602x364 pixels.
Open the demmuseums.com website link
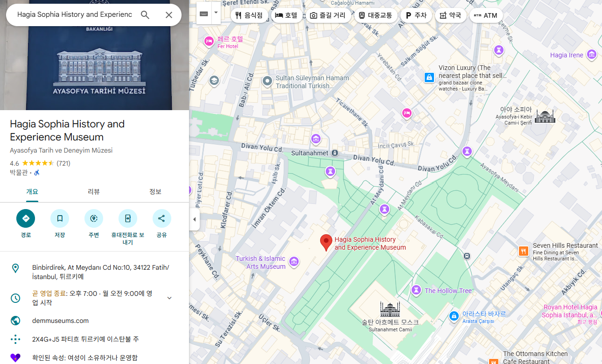[60, 321]
